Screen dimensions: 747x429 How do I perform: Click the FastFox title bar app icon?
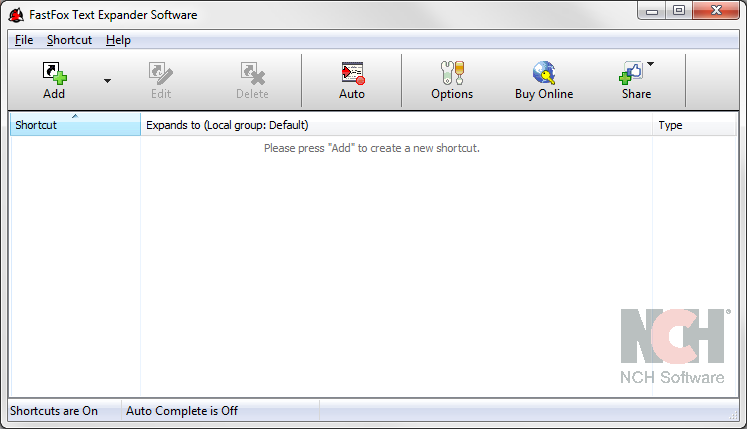16,15
